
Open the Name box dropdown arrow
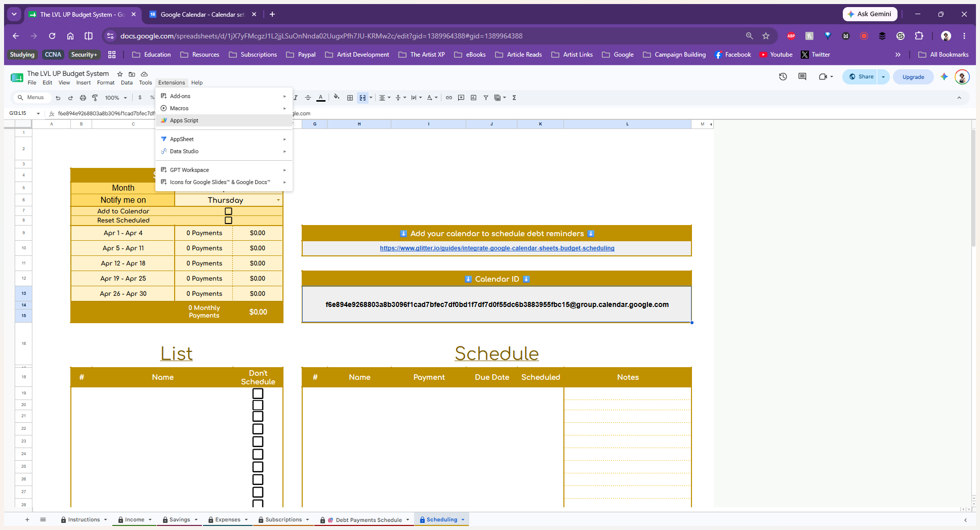38,113
